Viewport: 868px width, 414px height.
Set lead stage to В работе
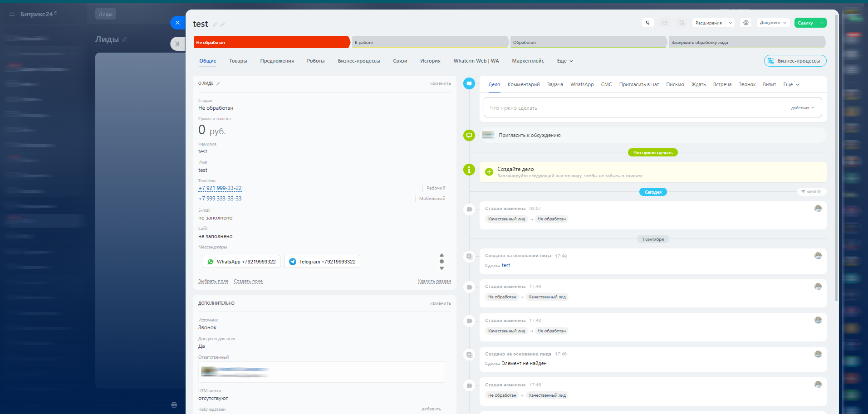(x=429, y=43)
